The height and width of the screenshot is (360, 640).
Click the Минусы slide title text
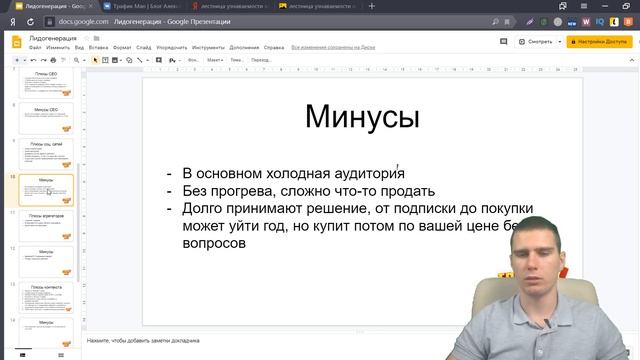point(362,117)
